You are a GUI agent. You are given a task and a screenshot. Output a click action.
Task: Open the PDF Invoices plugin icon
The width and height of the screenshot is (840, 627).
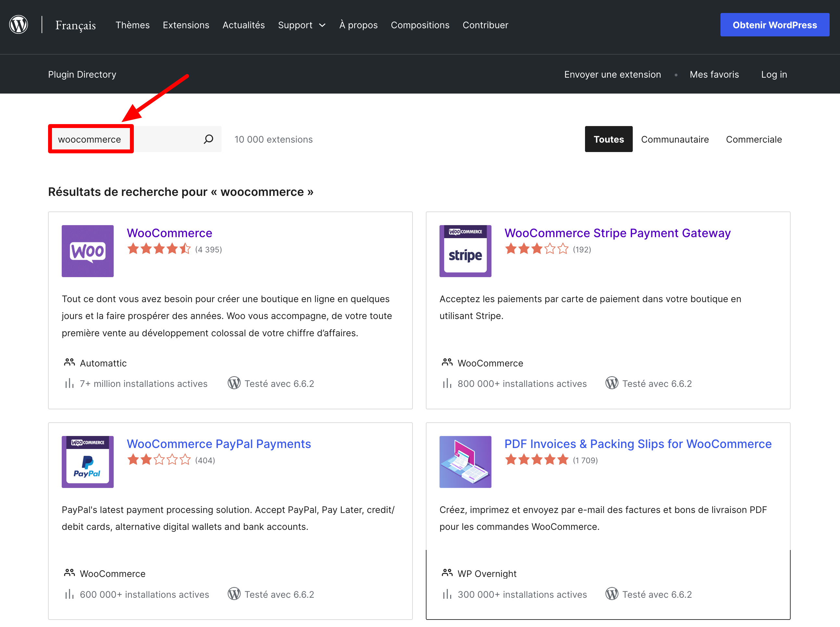click(465, 462)
